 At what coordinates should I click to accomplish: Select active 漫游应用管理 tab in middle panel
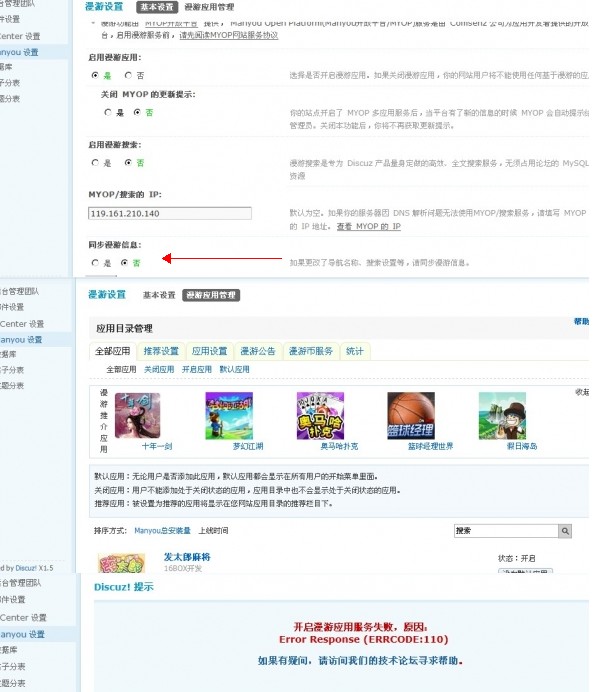211,295
